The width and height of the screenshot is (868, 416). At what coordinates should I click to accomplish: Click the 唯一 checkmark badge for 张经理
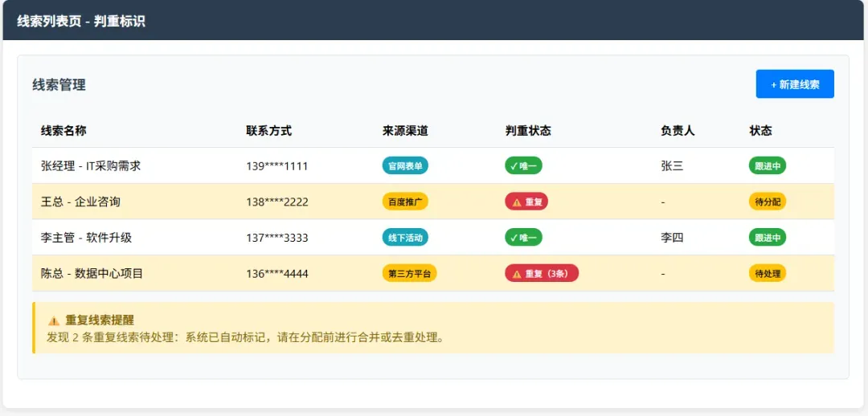[523, 166]
